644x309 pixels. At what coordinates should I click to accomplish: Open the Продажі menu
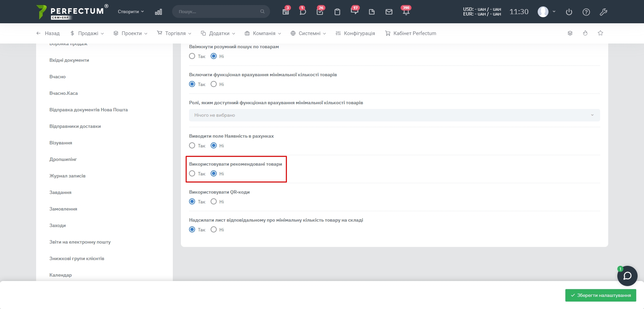coord(87,33)
